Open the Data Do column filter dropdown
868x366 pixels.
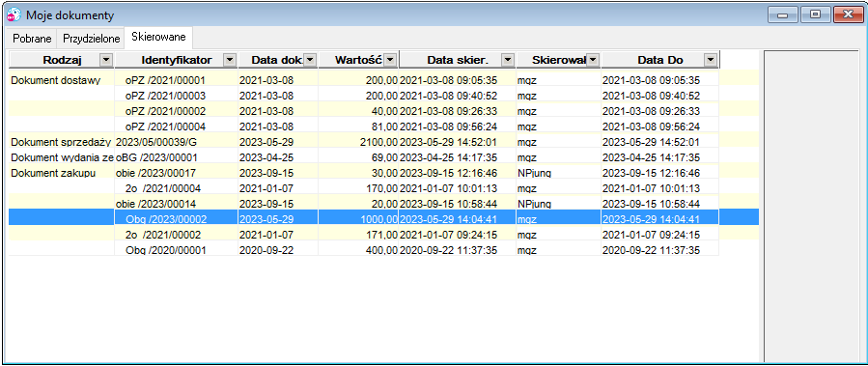711,59
